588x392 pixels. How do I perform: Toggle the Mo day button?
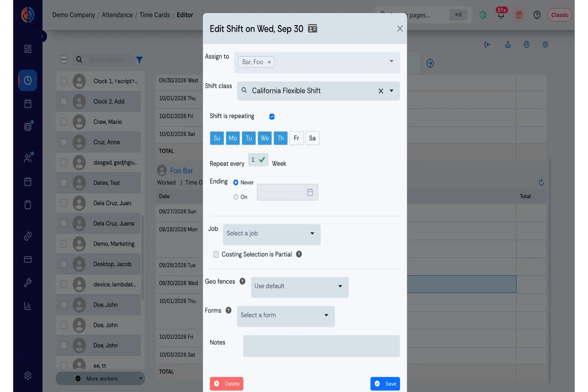233,138
